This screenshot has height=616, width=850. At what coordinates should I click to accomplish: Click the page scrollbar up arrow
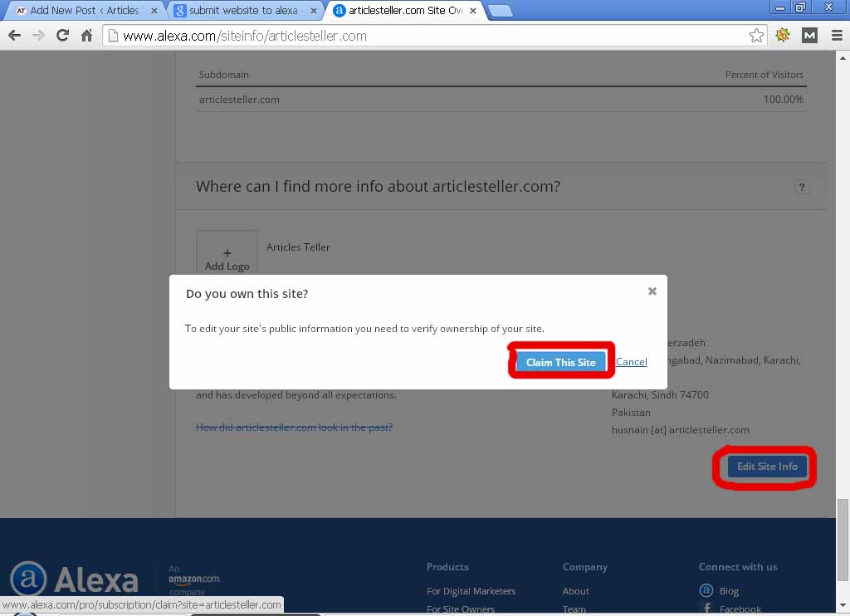843,57
